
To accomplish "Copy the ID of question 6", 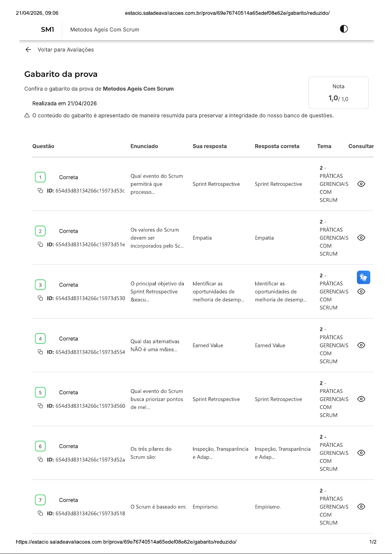I will coord(40,459).
